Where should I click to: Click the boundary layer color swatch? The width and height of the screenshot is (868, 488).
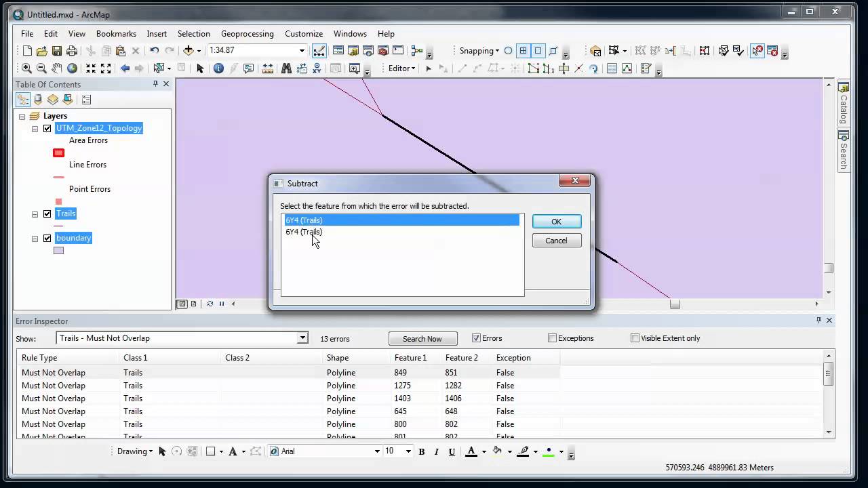tap(59, 251)
